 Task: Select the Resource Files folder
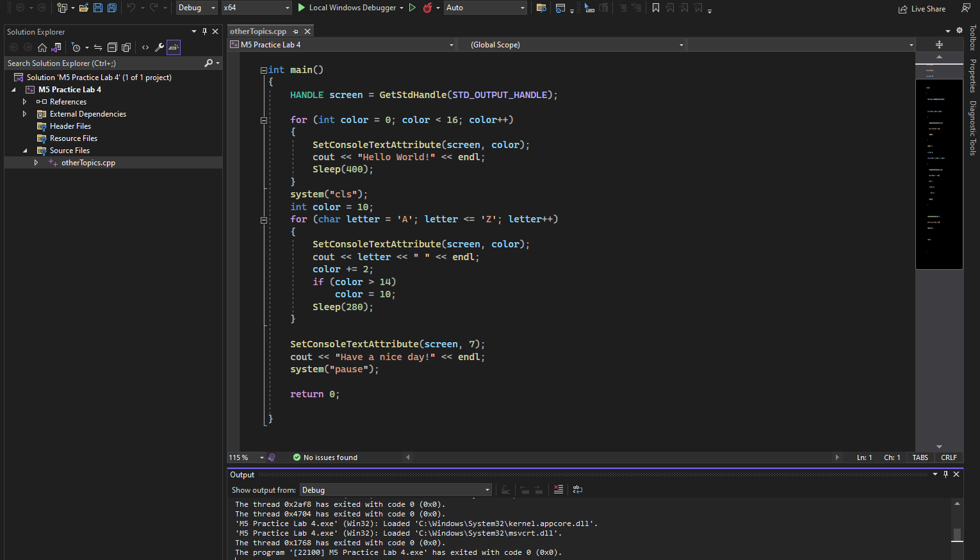[74, 138]
